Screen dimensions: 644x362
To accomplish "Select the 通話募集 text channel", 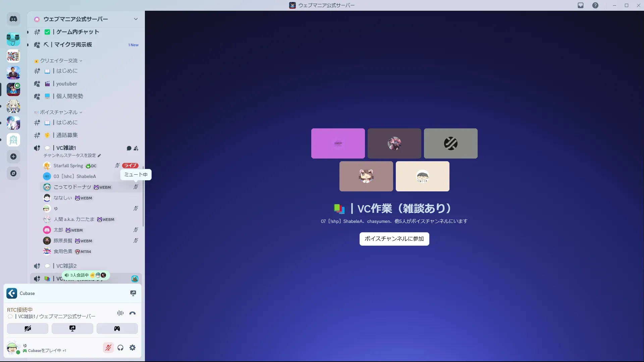I will (67, 135).
